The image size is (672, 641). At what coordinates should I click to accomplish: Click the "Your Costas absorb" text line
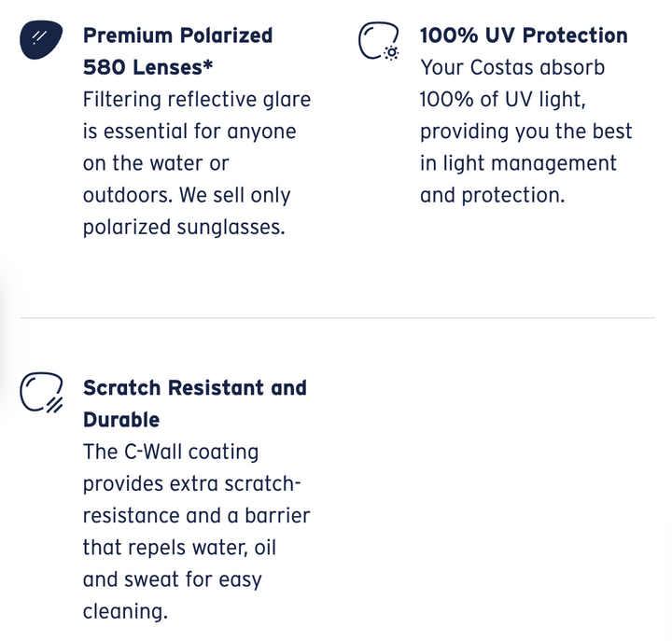click(512, 68)
